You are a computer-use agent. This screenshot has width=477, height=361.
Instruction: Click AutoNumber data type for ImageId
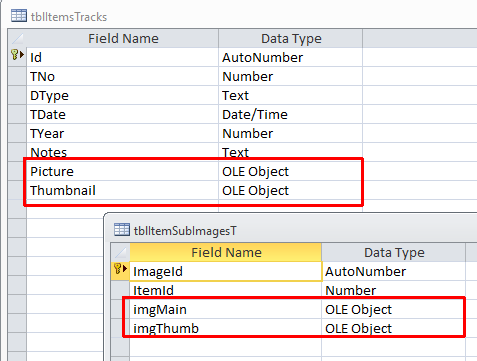click(394, 271)
